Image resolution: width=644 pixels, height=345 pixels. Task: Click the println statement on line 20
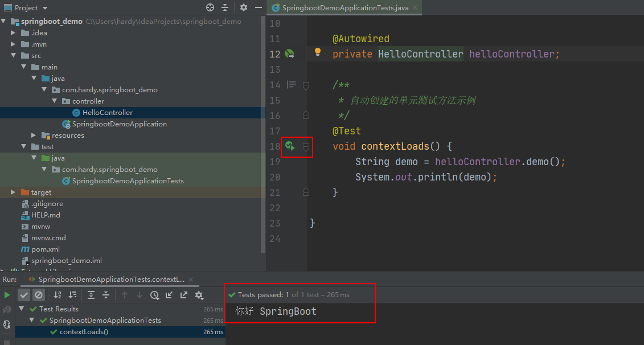coord(426,177)
